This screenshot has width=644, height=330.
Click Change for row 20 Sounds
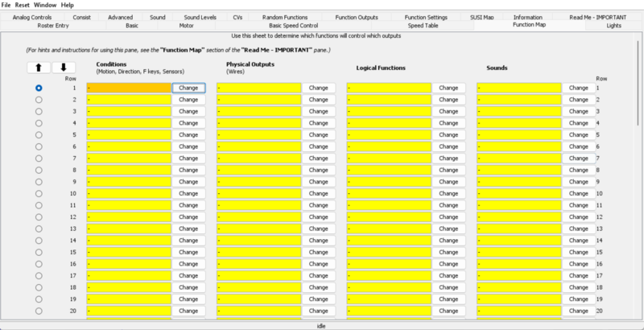[579, 311]
